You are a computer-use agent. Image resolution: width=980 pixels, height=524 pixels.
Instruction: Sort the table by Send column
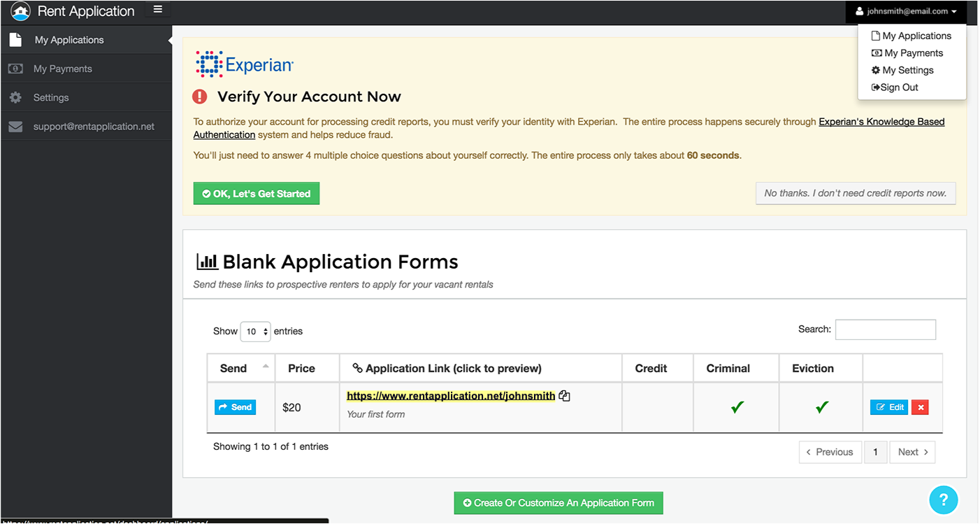pos(238,368)
